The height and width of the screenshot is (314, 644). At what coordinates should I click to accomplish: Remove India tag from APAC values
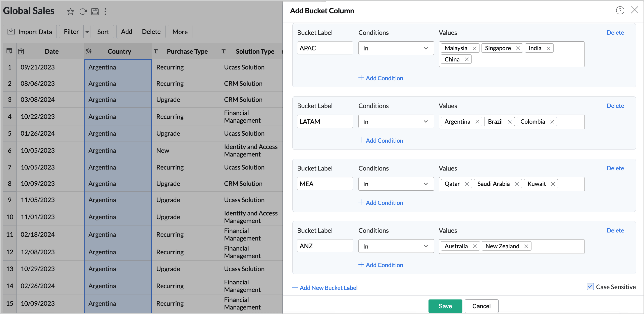pyautogui.click(x=548, y=48)
